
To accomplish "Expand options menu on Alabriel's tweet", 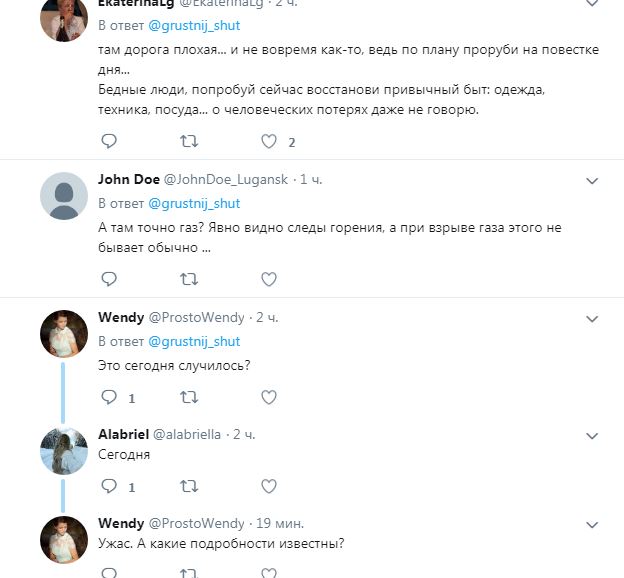I will 591,436.
